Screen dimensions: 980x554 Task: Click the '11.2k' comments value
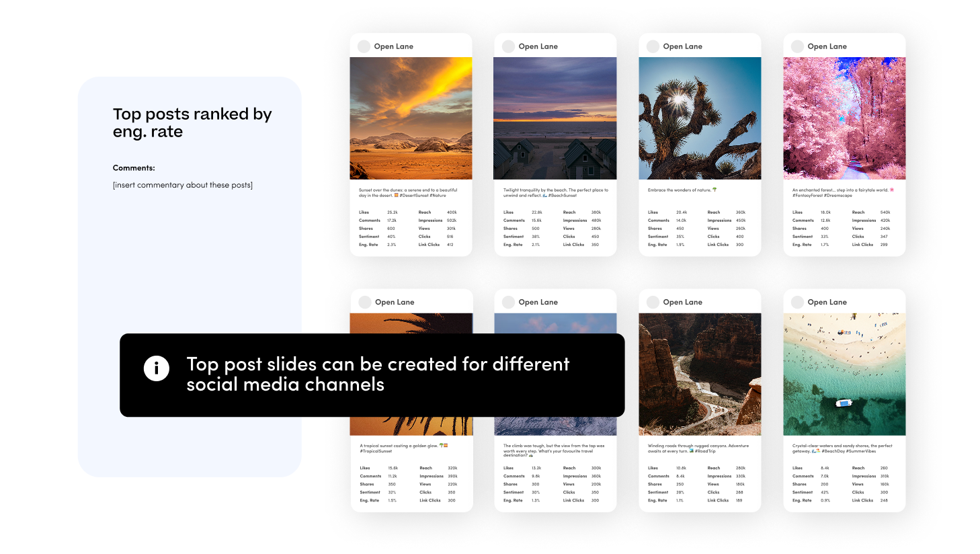tap(393, 476)
